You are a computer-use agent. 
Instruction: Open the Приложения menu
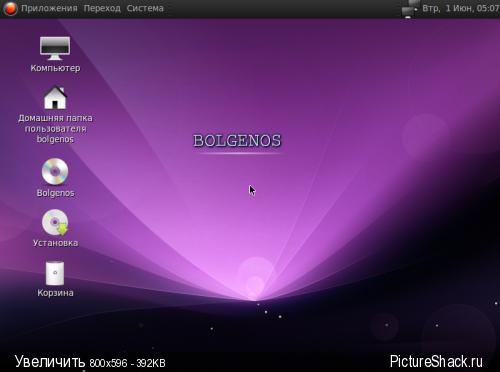[x=49, y=8]
